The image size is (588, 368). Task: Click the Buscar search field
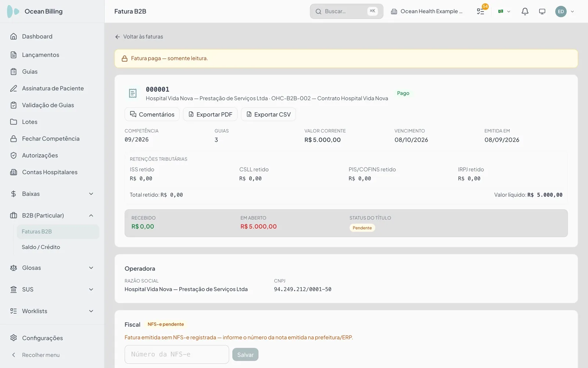346,11
